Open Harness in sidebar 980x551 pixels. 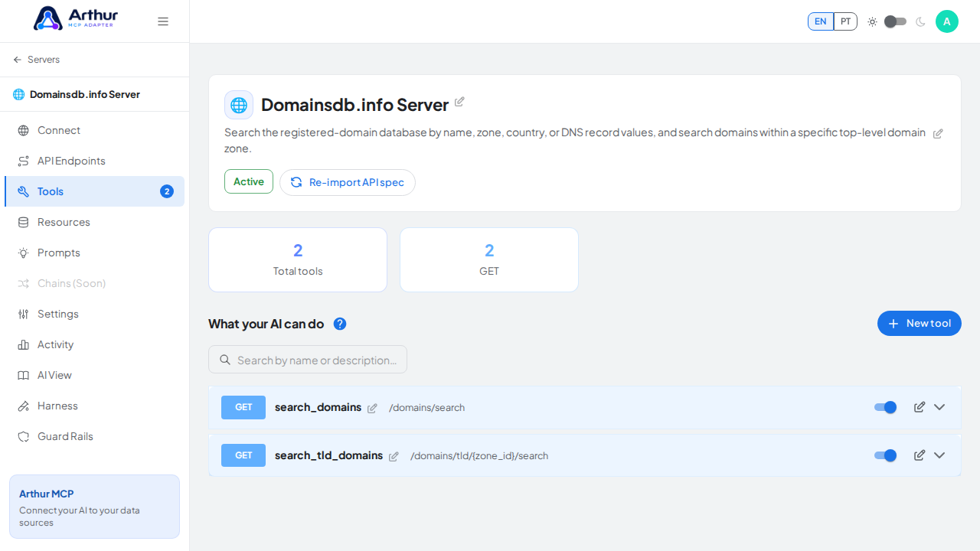point(94,406)
